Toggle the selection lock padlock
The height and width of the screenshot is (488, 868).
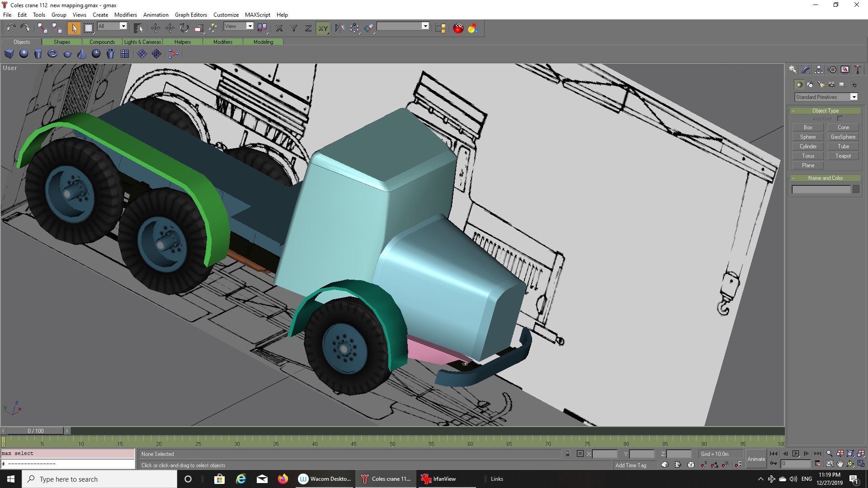pyautogui.click(x=568, y=454)
